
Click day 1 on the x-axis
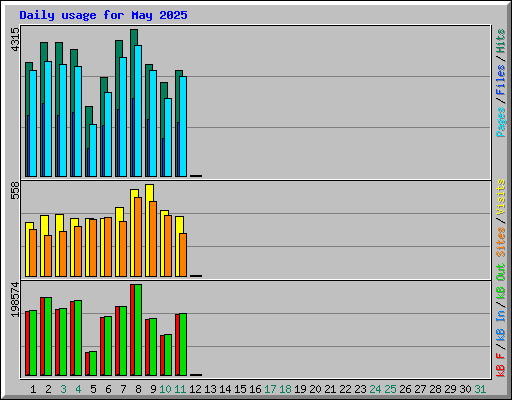click(33, 389)
